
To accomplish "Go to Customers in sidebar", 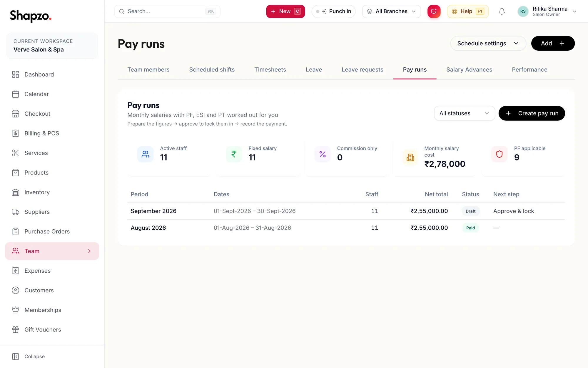I will pos(52,290).
